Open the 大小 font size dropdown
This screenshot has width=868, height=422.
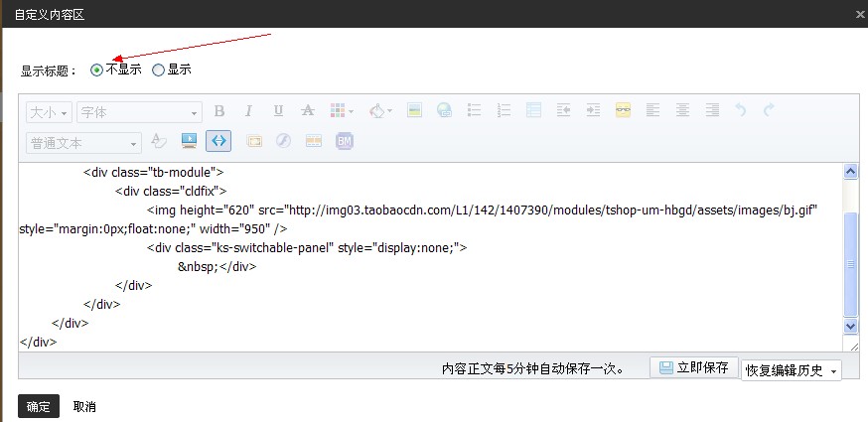pyautogui.click(x=48, y=113)
